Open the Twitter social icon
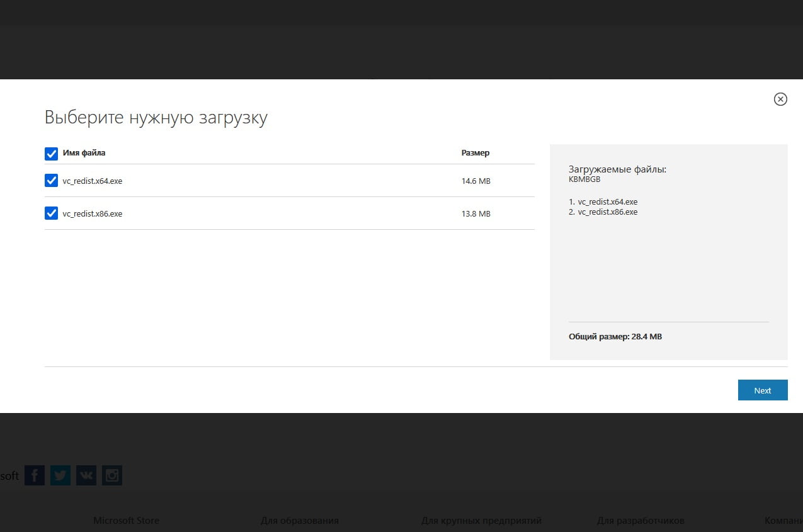This screenshot has height=532, width=803. click(60, 475)
